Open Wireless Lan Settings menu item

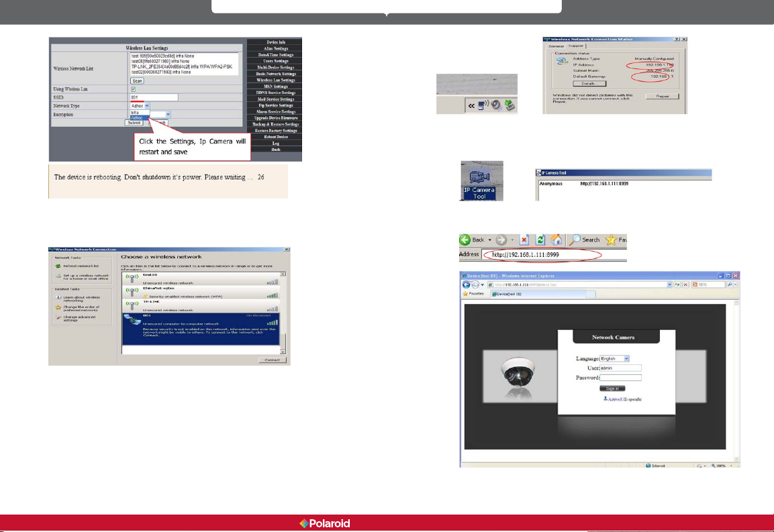[275, 80]
